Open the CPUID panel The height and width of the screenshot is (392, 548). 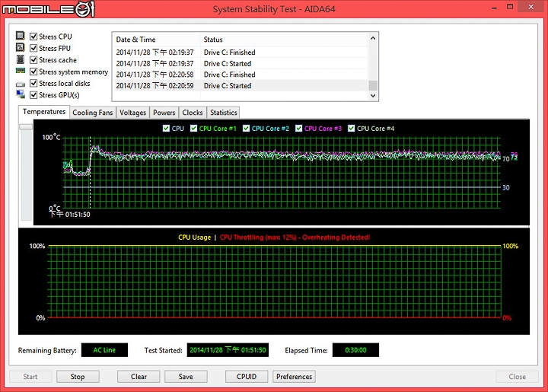pos(247,377)
